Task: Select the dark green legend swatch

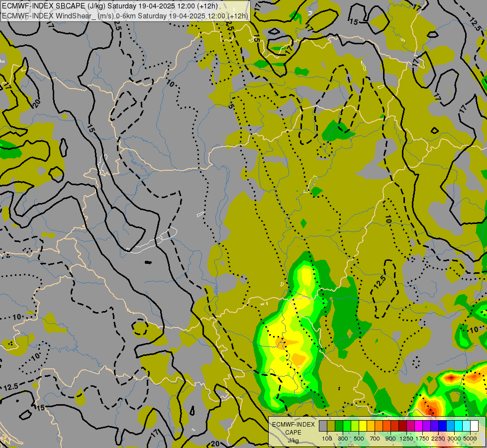Action: coord(339,426)
